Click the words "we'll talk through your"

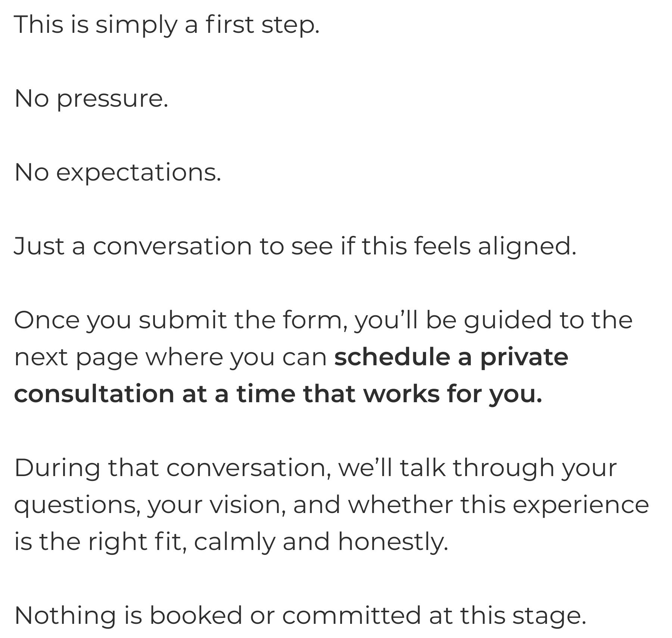pyautogui.click(x=477, y=467)
